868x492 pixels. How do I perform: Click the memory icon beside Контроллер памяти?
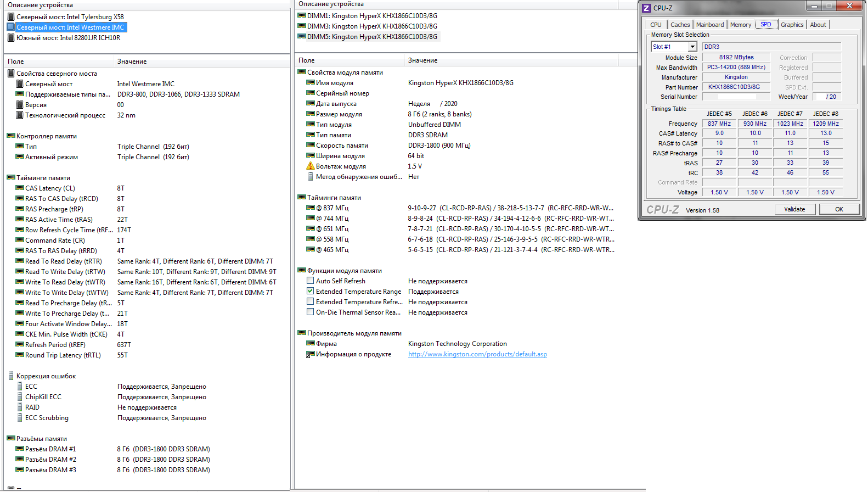click(x=11, y=136)
